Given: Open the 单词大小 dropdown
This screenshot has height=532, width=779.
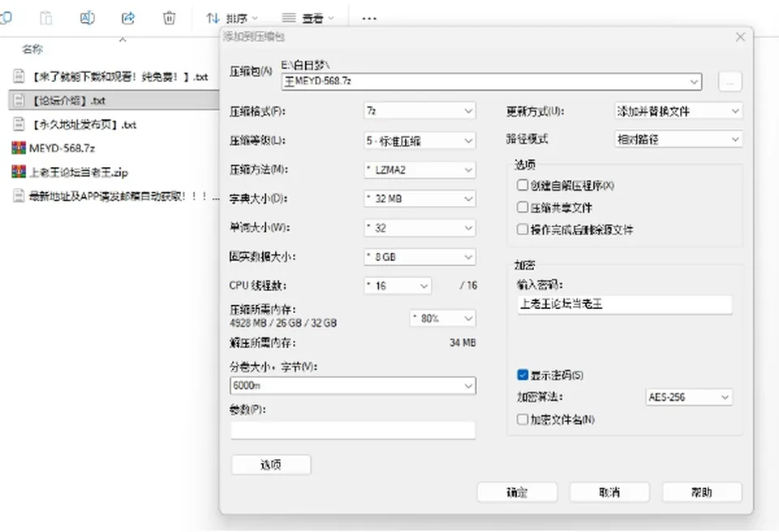Looking at the screenshot, I should [x=420, y=228].
